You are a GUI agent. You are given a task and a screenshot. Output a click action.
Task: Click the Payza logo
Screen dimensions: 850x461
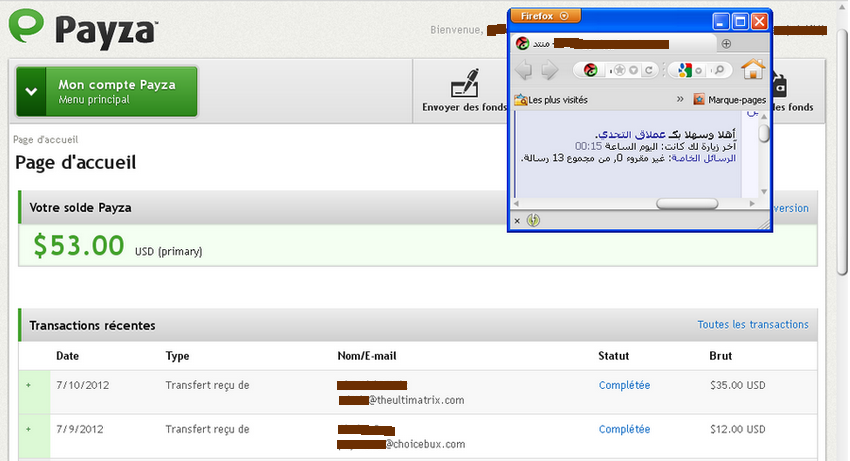coord(83,28)
